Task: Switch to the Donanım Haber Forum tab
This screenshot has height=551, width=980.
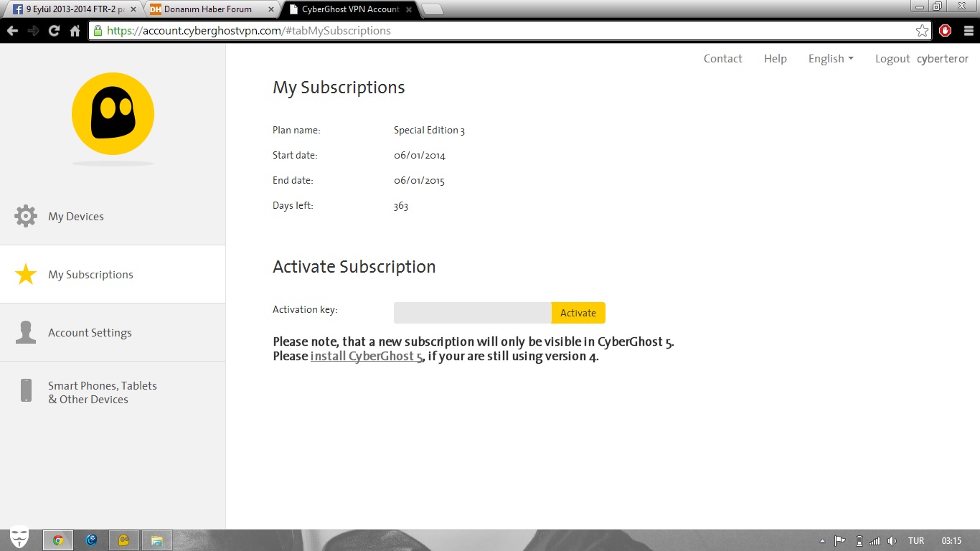Action: 212,10
